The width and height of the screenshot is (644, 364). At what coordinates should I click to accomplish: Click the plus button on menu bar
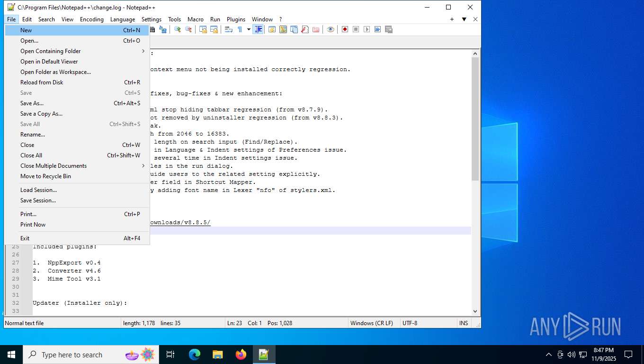452,19
